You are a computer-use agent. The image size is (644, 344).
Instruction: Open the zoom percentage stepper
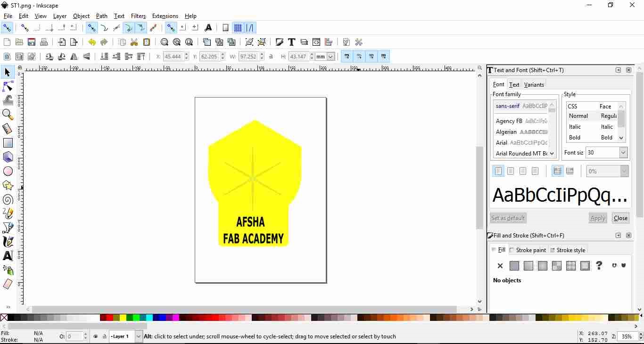coord(641,336)
